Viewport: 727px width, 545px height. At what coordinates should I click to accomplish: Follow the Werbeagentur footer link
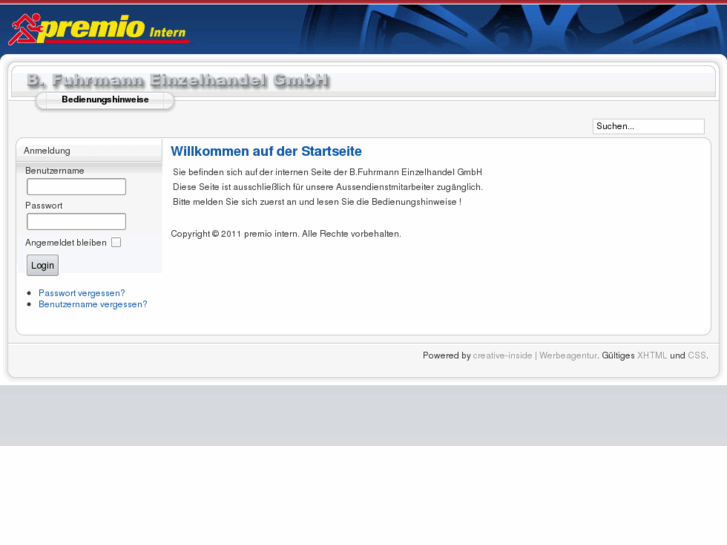568,356
